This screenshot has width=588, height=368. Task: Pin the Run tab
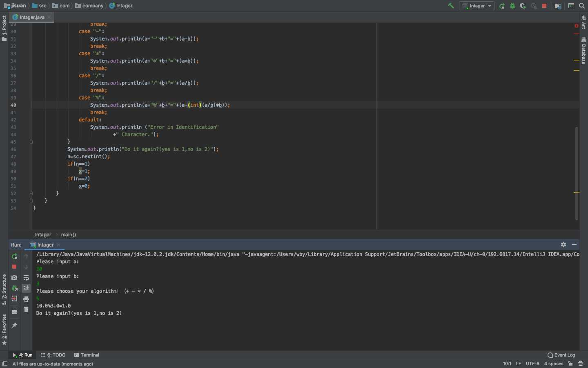coord(14,325)
